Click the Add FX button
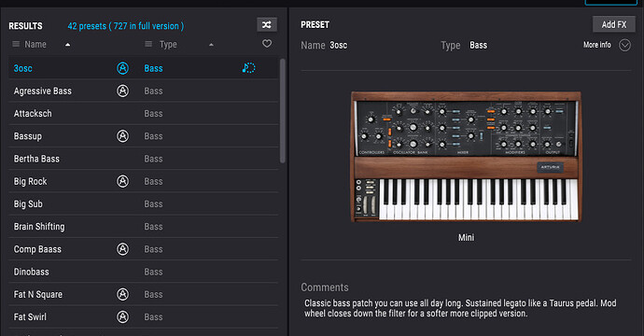Image resolution: width=644 pixels, height=336 pixels. (614, 24)
